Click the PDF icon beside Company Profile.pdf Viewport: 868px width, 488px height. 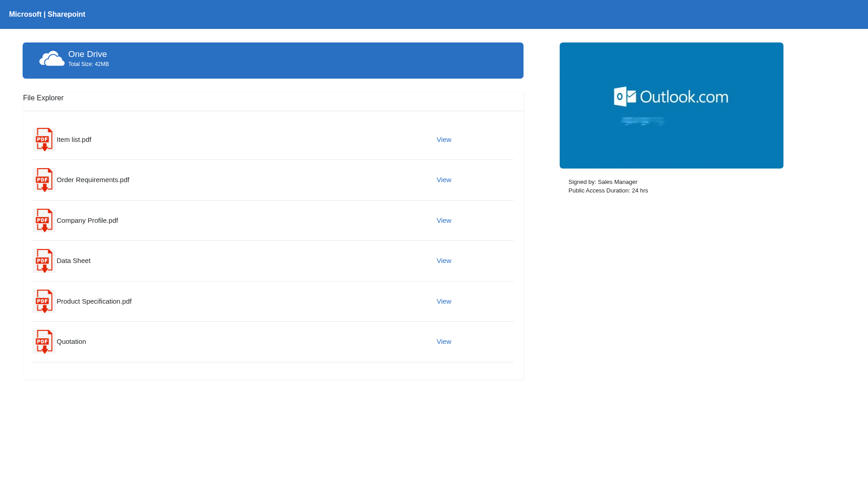[x=44, y=221]
